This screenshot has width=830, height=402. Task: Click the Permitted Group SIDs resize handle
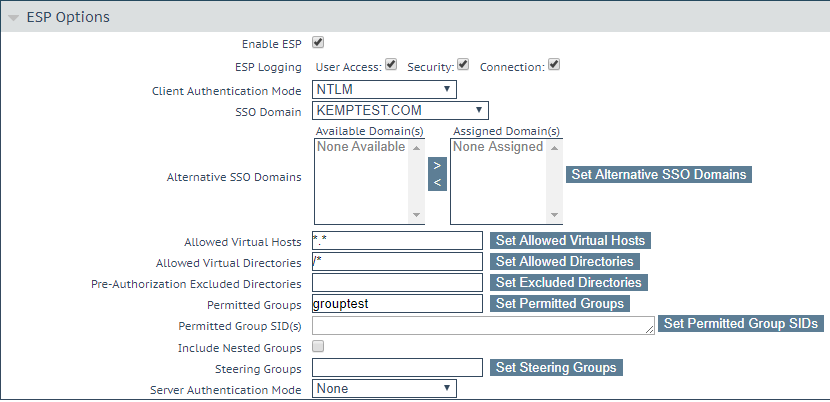click(x=650, y=329)
